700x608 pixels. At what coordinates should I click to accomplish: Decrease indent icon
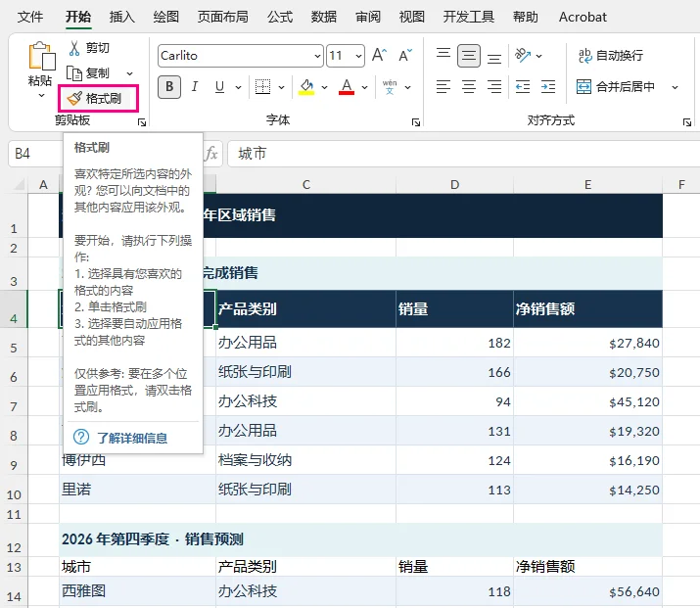tap(523, 86)
